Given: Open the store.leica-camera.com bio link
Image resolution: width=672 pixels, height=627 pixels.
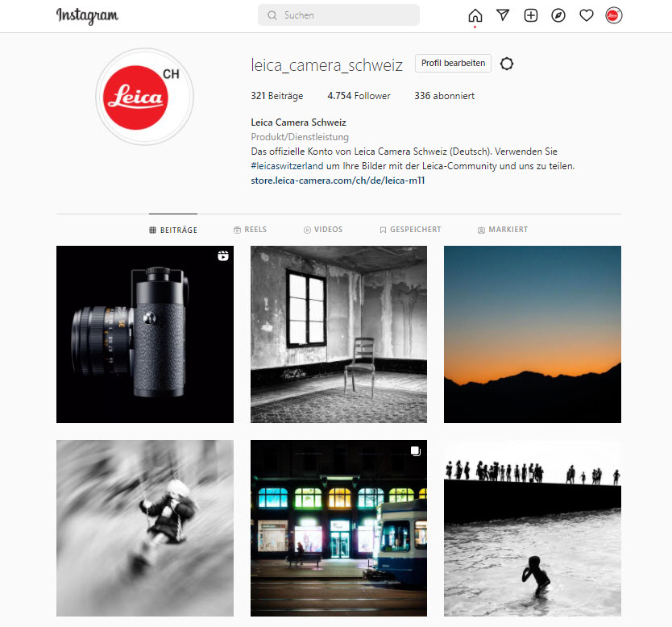Looking at the screenshot, I should coord(338,181).
